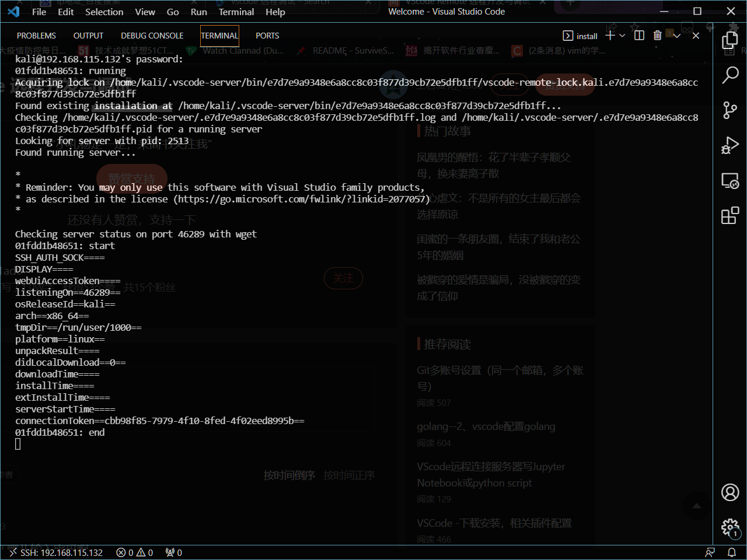Open remote SSH: 192.168.115.132 indicator
This screenshot has width=747, height=560.
pyautogui.click(x=55, y=552)
